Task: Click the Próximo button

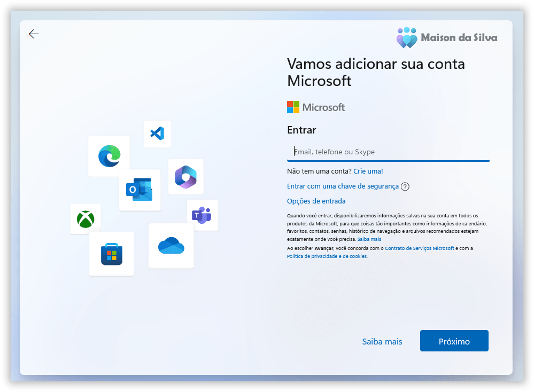Action: click(x=454, y=341)
